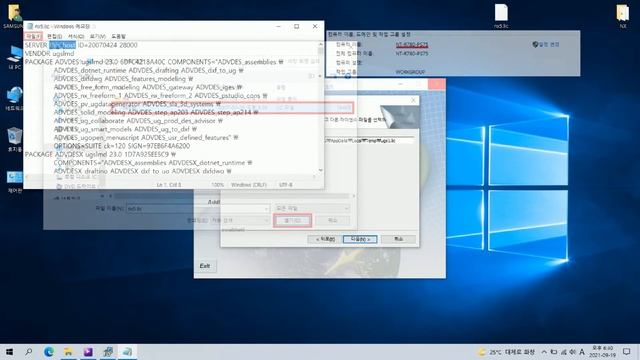The width and height of the screenshot is (640, 360).
Task: Click the WORKGROUP value in system panel
Action: point(410,72)
